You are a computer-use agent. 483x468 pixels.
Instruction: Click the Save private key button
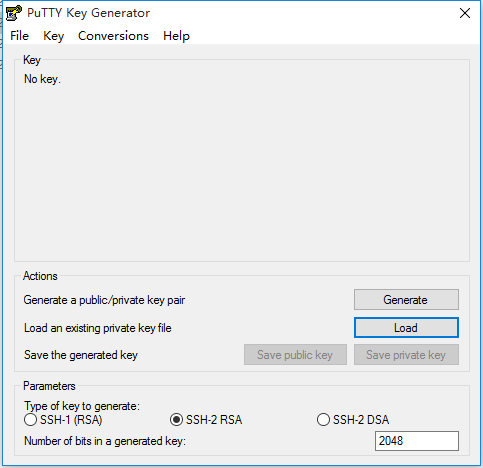pos(406,355)
